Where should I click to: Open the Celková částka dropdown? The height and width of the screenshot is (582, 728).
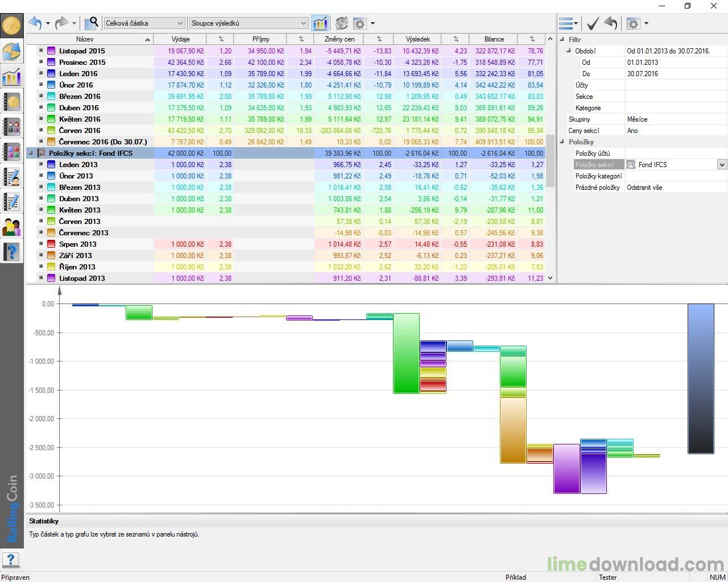click(181, 23)
